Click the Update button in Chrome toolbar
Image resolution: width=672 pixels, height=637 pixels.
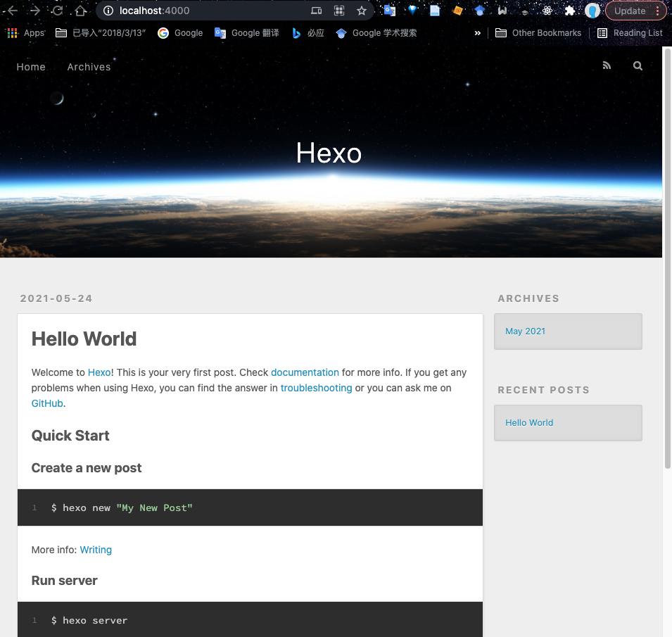click(630, 11)
